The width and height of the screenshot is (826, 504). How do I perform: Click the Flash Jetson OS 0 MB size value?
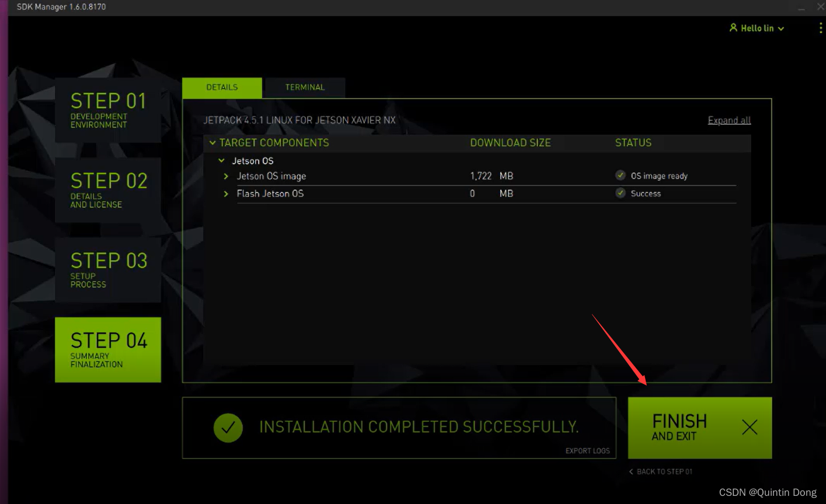[x=492, y=193]
